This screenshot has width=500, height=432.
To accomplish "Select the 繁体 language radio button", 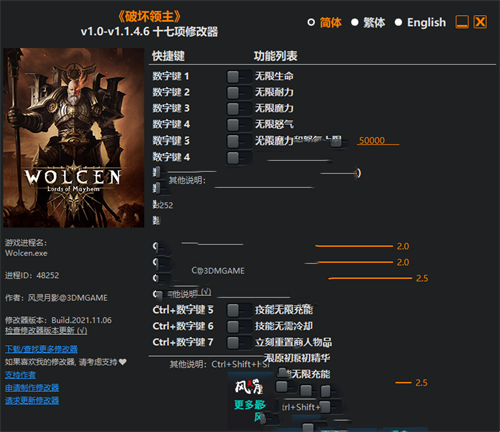I will (x=355, y=22).
